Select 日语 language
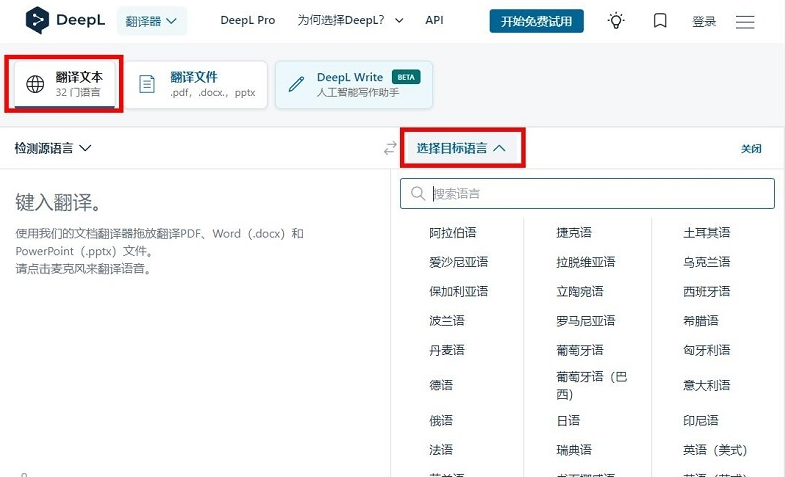 click(568, 420)
